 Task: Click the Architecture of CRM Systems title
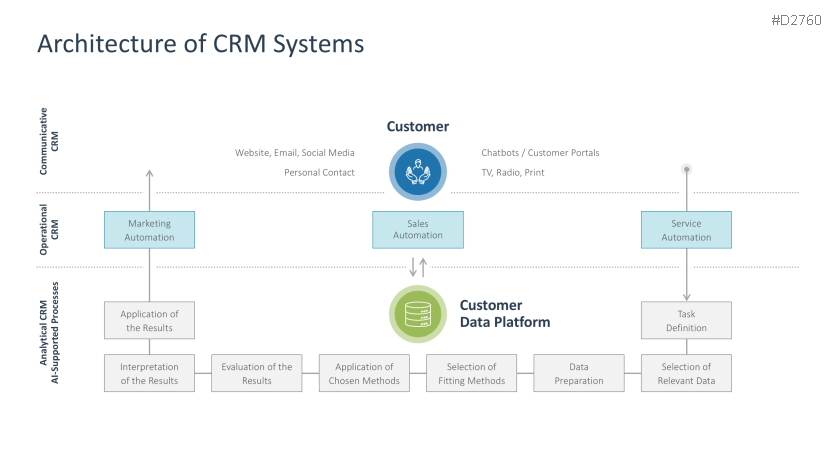tap(200, 44)
